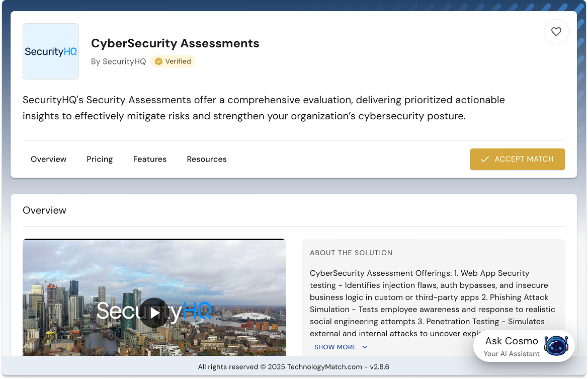Image resolution: width=588 pixels, height=379 pixels.
Task: Switch to the Pricing tab
Action: 100,159
